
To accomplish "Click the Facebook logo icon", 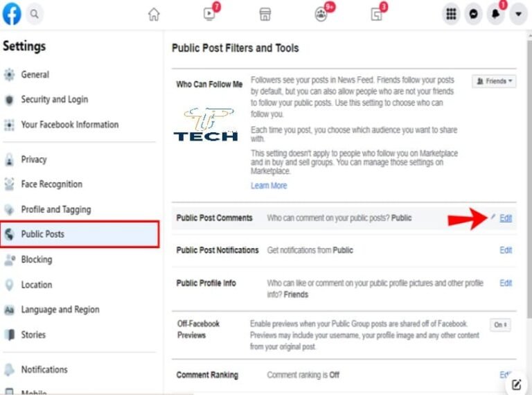I will coord(12,14).
